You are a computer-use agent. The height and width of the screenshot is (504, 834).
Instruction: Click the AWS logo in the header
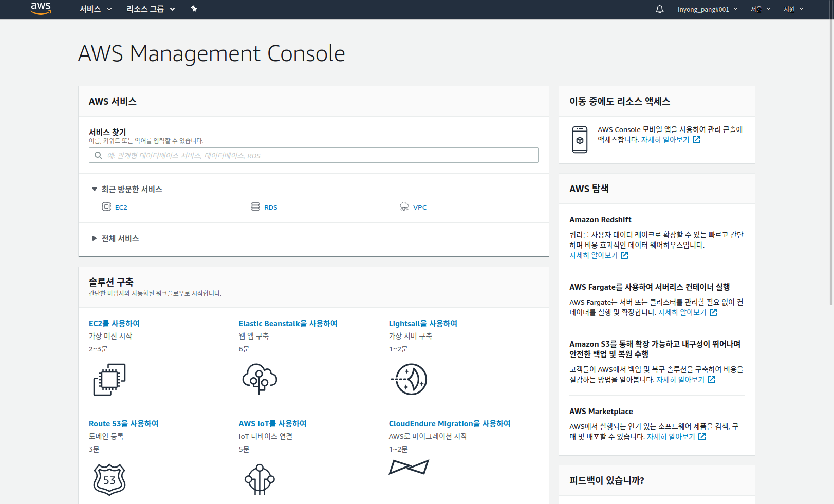click(41, 9)
